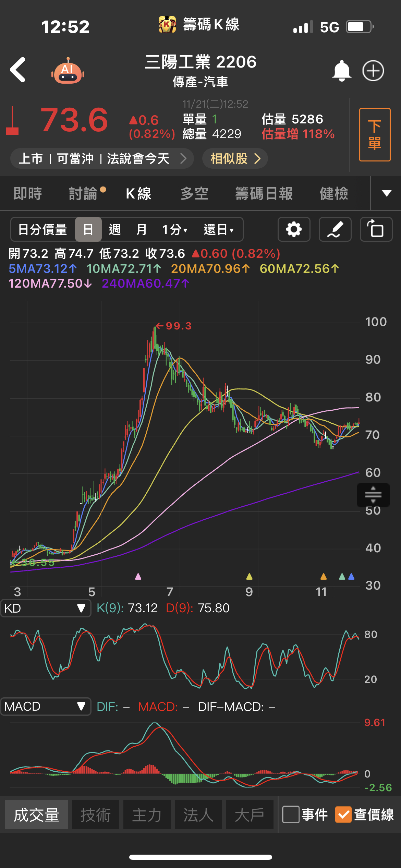Open the AI robot assistant
The height and width of the screenshot is (868, 401).
pyautogui.click(x=68, y=71)
